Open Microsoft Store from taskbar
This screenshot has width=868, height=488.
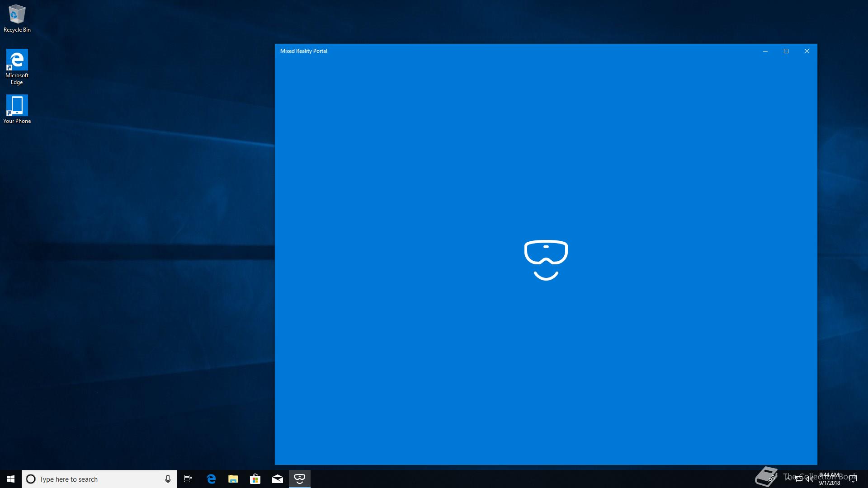click(x=255, y=479)
